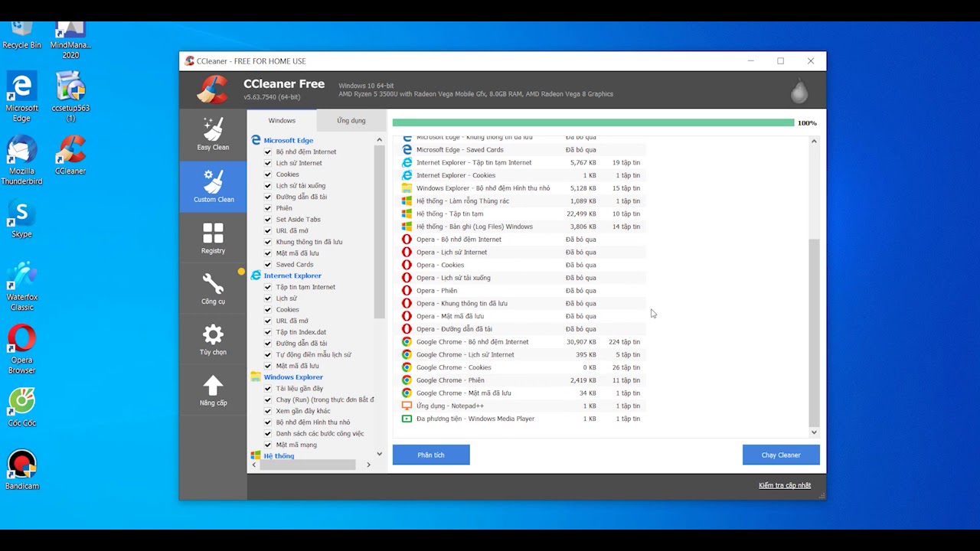Collapse the Windows Explorer group
This screenshot has width=980, height=551.
[x=293, y=377]
